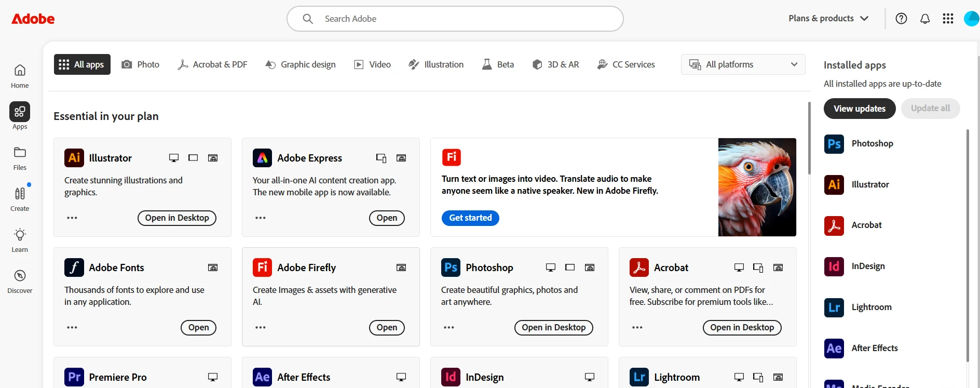Open the Help question mark icon
Screen dimensions: 980x388
[902, 19]
